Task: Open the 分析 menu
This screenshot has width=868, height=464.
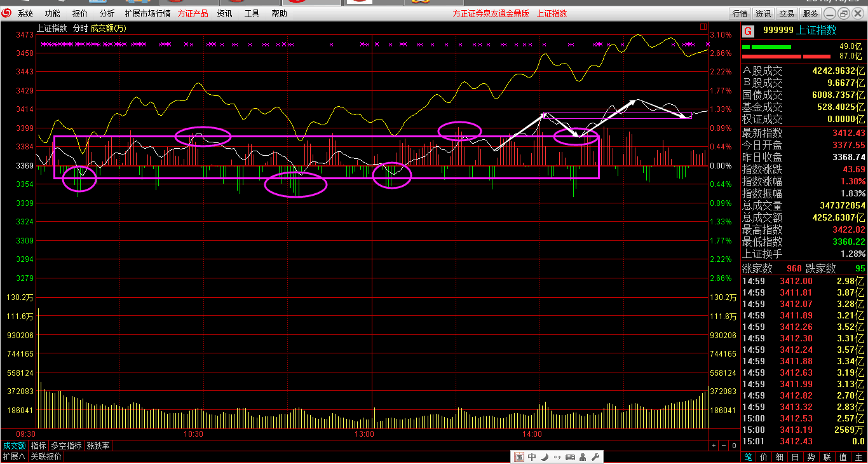Action: click(x=107, y=13)
